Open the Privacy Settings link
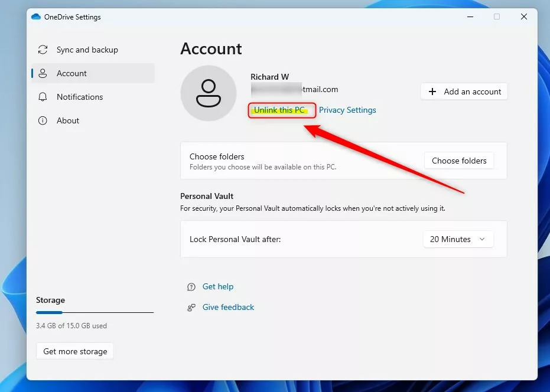This screenshot has width=550, height=392. pos(347,110)
